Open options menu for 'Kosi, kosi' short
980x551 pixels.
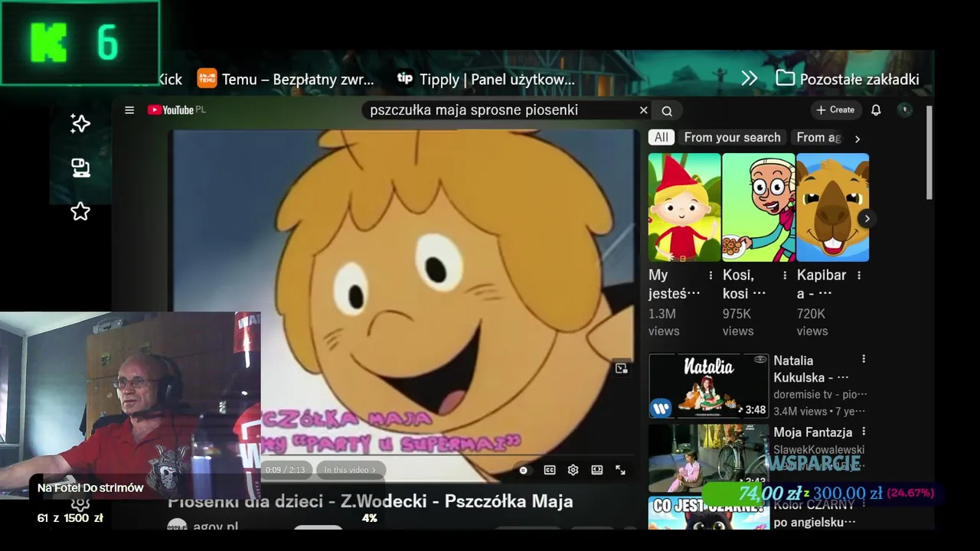coord(785,275)
